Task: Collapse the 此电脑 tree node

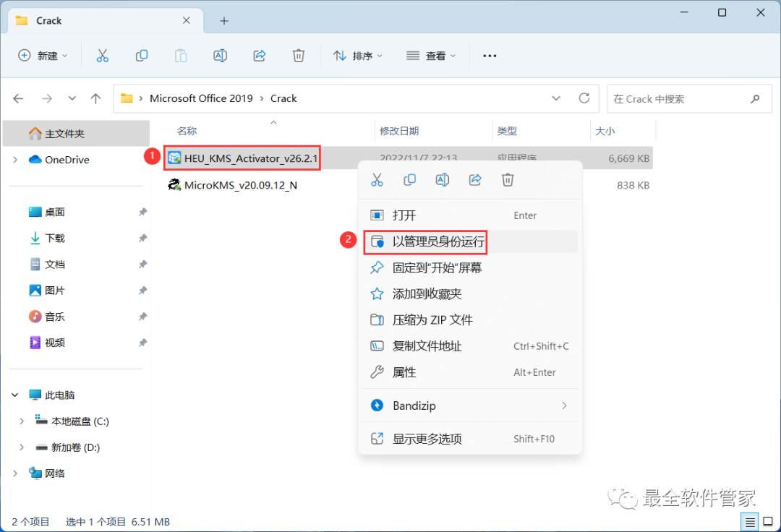Action: tap(15, 395)
